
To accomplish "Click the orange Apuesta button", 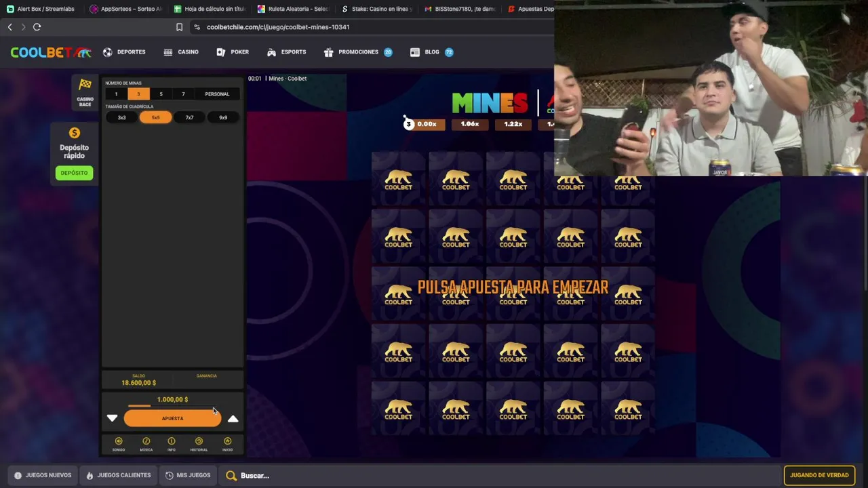I will tap(172, 419).
